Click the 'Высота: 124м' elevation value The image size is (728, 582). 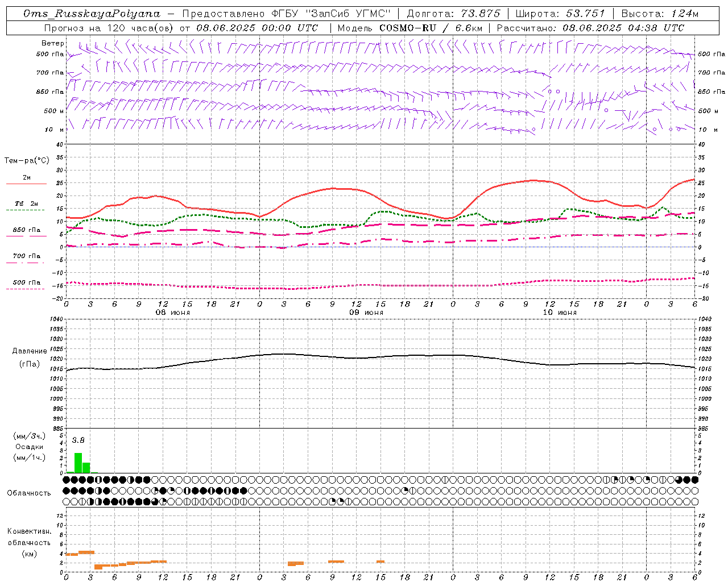(660, 14)
